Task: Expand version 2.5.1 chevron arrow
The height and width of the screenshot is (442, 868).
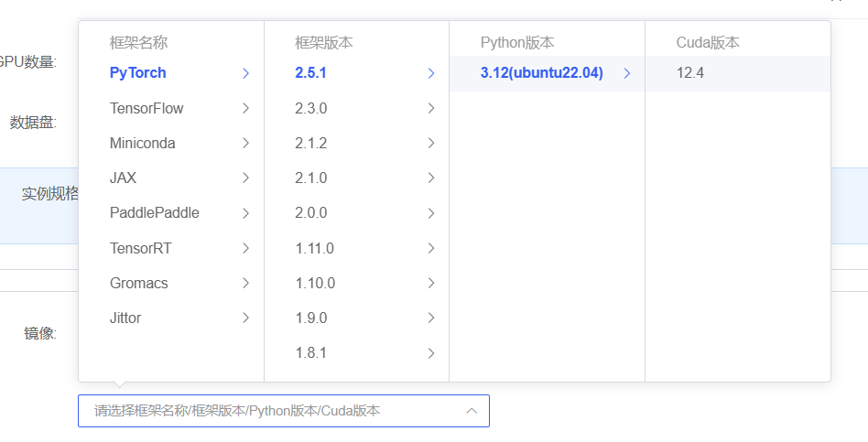Action: tap(431, 73)
